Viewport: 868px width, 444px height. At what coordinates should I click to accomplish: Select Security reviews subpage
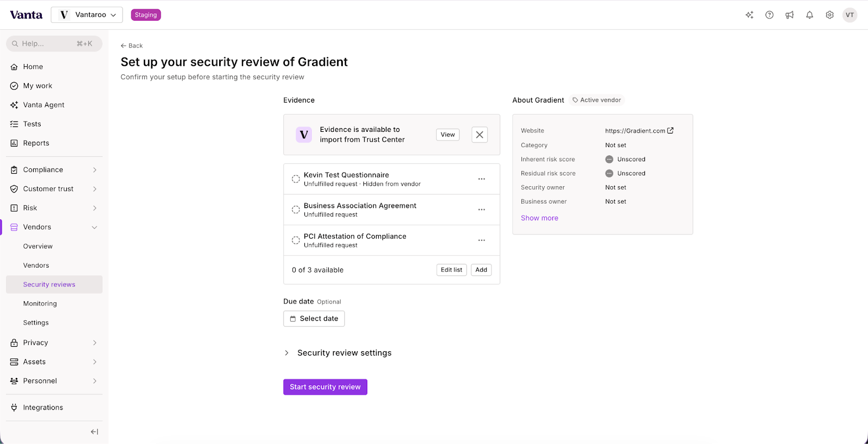point(54,284)
